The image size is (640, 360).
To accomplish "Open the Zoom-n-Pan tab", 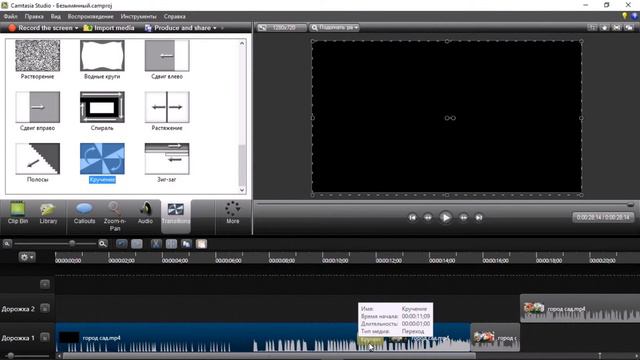I will point(115,216).
